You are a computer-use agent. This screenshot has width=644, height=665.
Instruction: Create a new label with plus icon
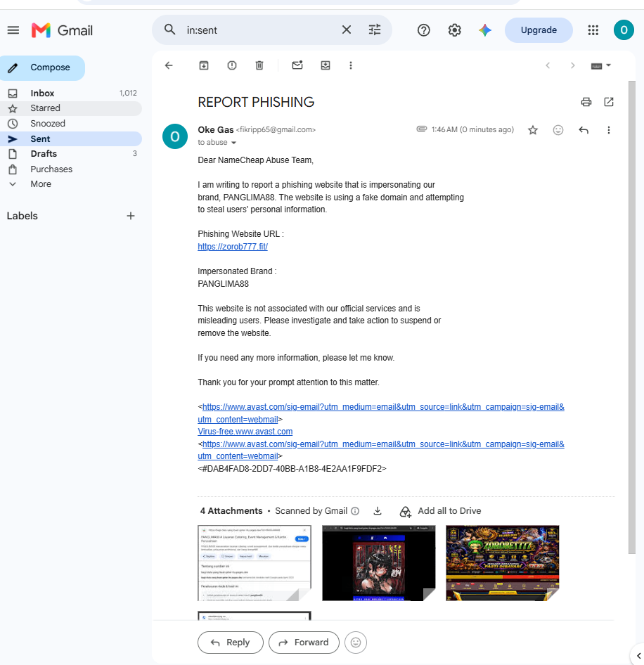tap(131, 216)
